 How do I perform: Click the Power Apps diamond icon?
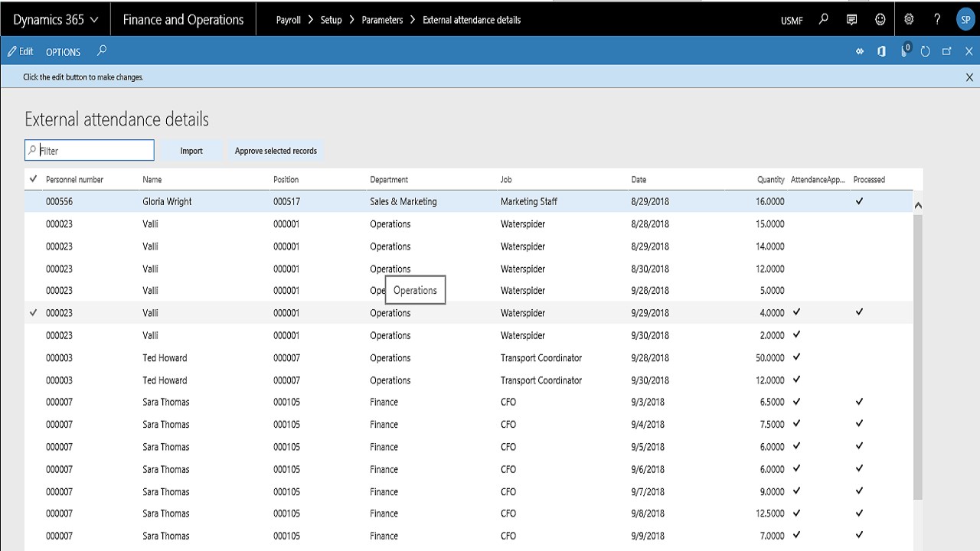pos(860,51)
